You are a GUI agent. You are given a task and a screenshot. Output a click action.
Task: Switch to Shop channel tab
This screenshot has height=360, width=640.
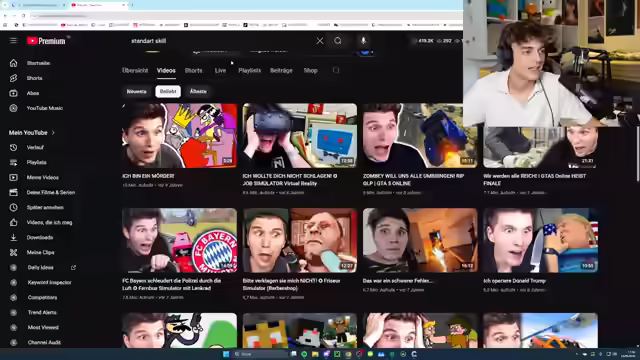tap(311, 70)
